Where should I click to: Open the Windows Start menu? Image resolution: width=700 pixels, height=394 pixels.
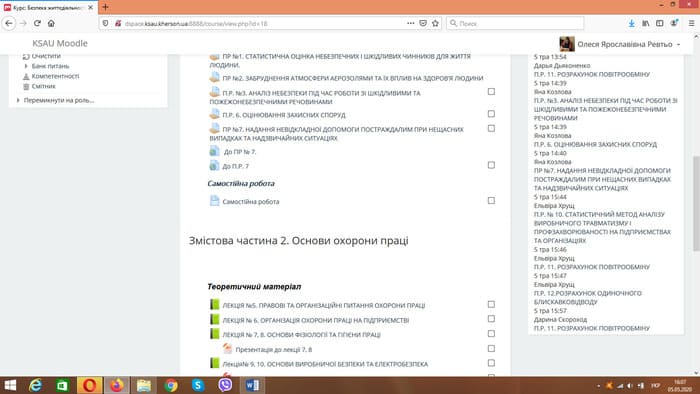point(10,385)
